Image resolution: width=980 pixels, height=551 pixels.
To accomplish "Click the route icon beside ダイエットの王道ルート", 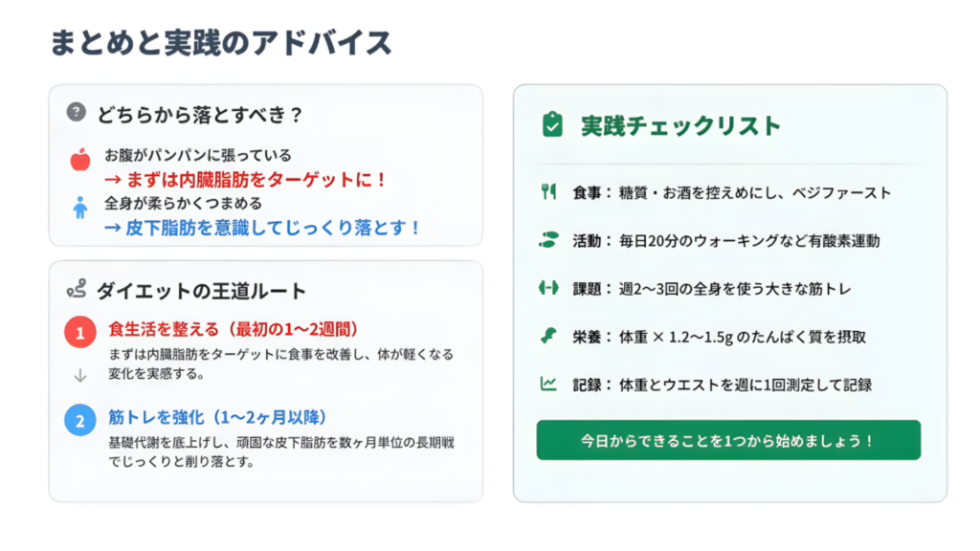I will point(77,289).
